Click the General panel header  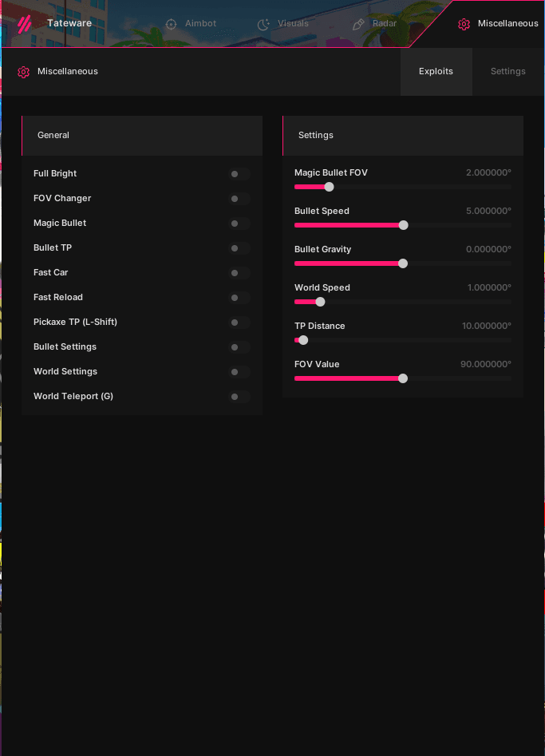[141, 136]
